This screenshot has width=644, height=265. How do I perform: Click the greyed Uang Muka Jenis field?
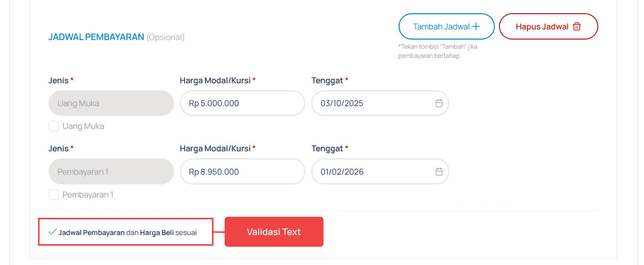[111, 103]
